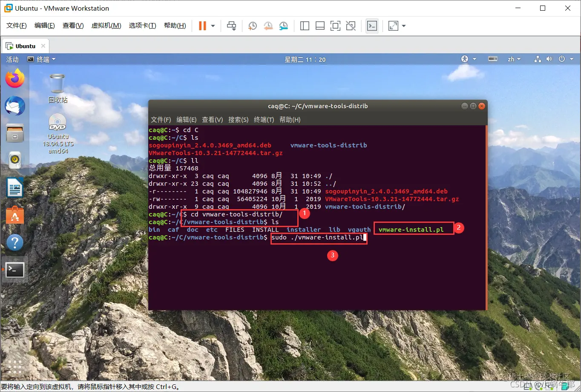The image size is (581, 392).
Task: Switch to Unity mode
Action: point(351,26)
